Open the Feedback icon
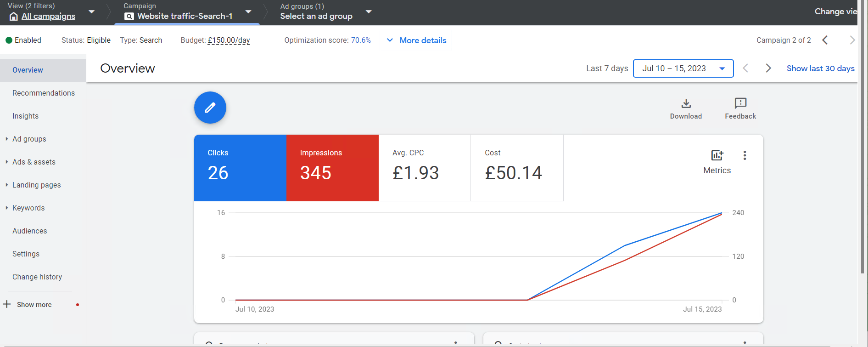 click(x=740, y=103)
